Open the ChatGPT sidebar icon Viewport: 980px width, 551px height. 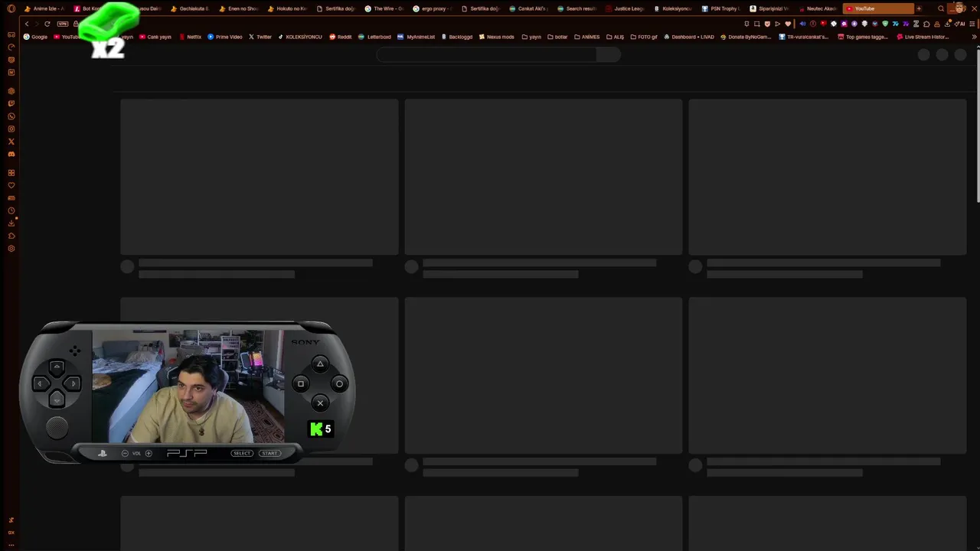click(x=11, y=91)
